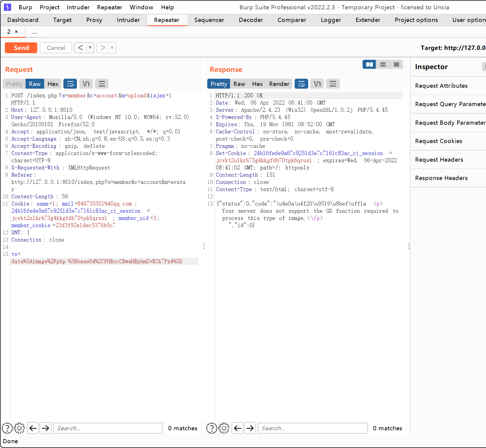Expand Request Body Parameters section
This screenshot has width=486, height=448.
pyautogui.click(x=448, y=123)
